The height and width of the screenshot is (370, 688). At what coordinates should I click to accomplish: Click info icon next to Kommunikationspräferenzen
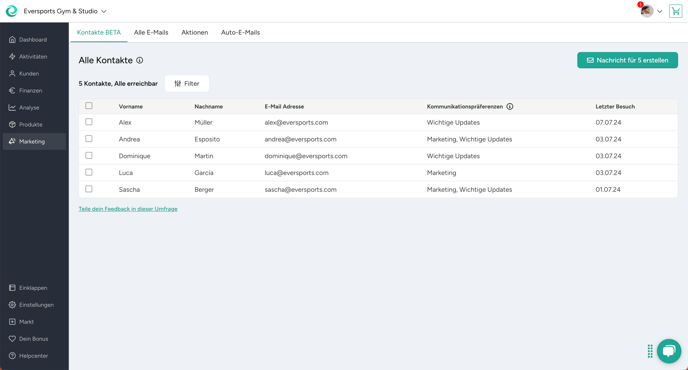(x=510, y=107)
